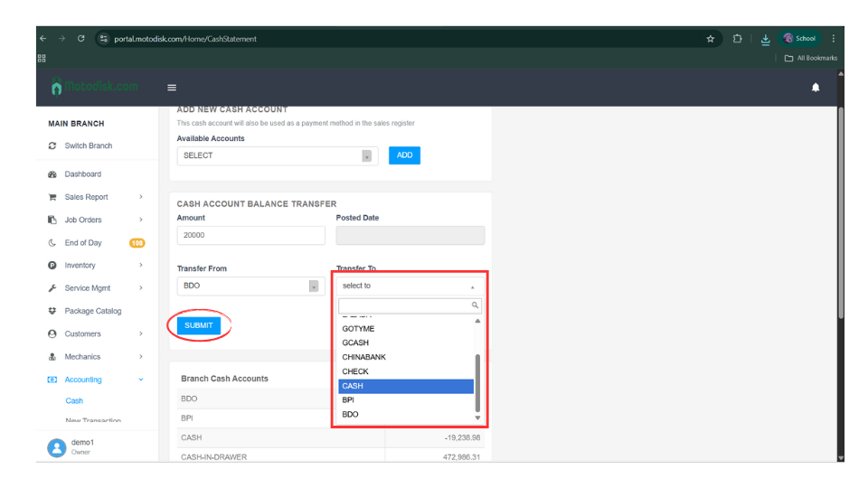
Task: Open the Available Accounts SELECT dropdown
Action: pos(276,155)
